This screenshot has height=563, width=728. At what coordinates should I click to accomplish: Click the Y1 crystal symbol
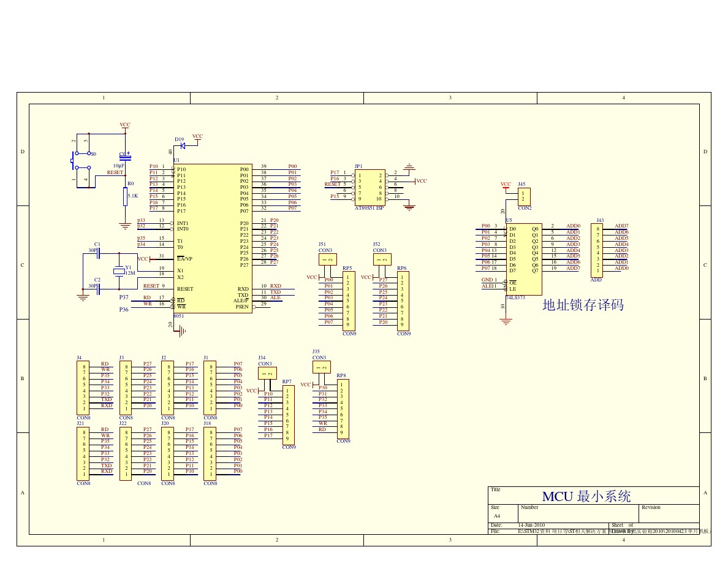119,272
